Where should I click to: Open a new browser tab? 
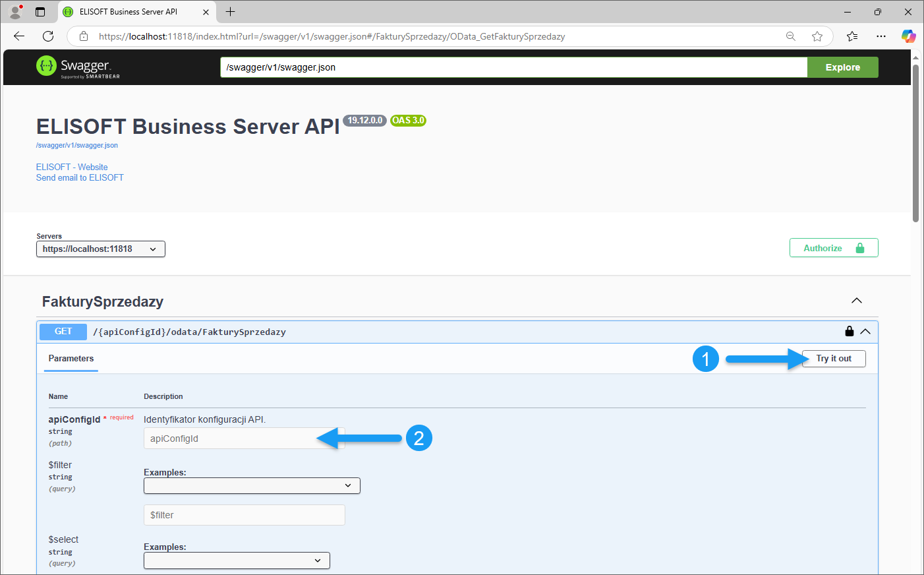[230, 12]
